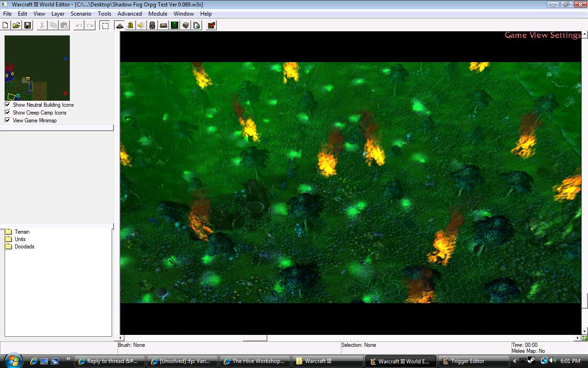Open the Scenario menu
588x368 pixels.
click(x=81, y=14)
